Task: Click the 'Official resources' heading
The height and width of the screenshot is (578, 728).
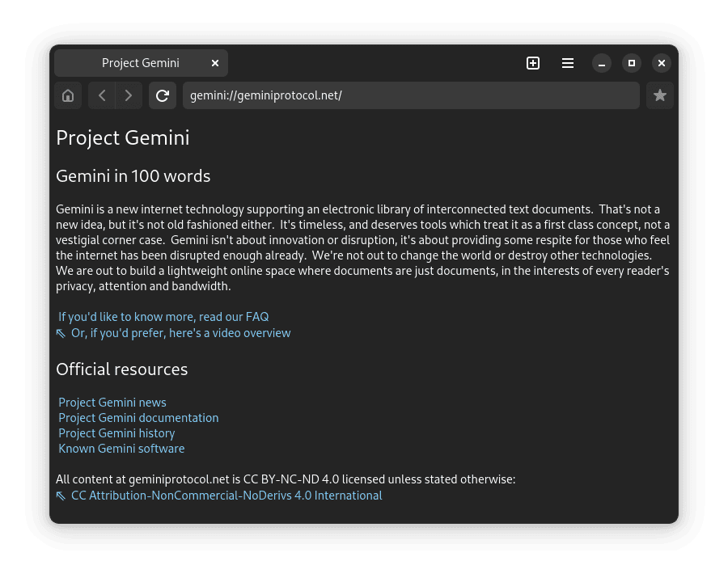Action: pyautogui.click(x=121, y=369)
